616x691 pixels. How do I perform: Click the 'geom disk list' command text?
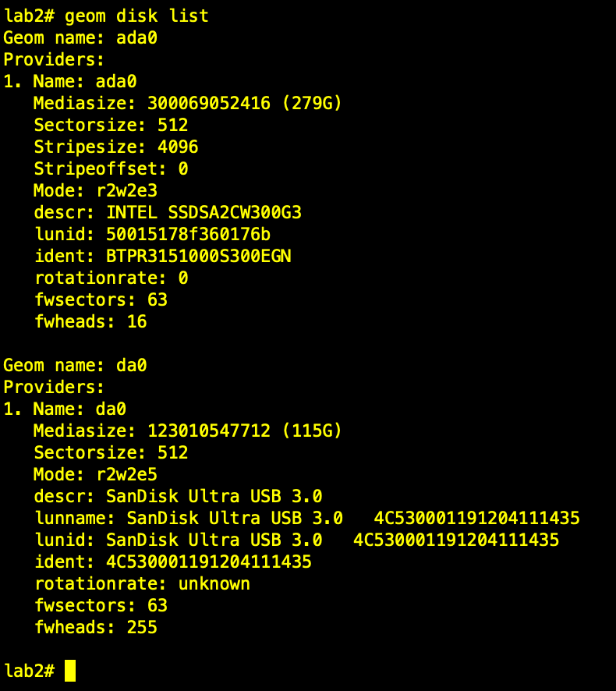136,16
